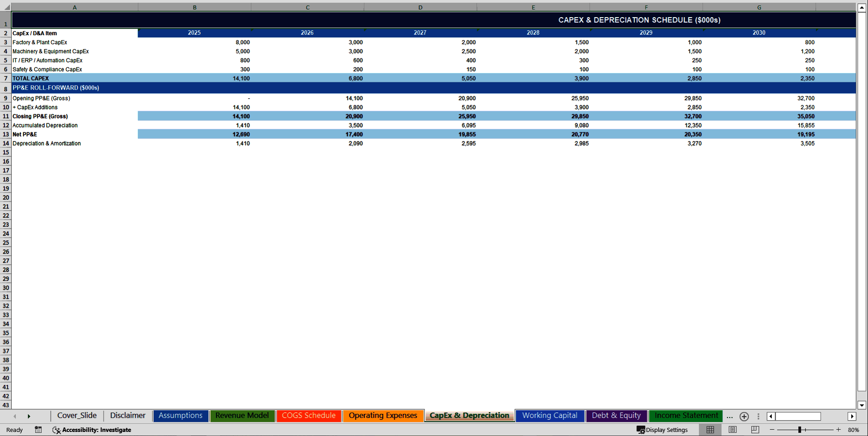Click Zoom Out minus icon
This screenshot has width=868, height=436.
773,430
